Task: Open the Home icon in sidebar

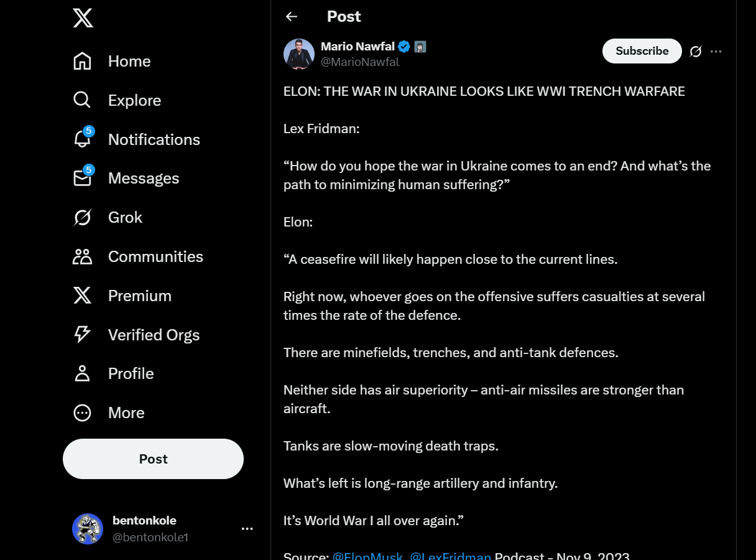Action: coord(82,61)
